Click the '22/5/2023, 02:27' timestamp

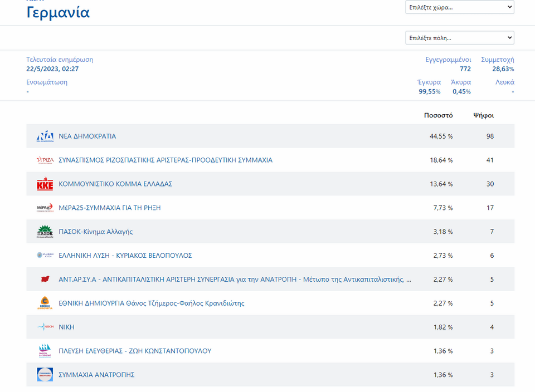pyautogui.click(x=52, y=69)
